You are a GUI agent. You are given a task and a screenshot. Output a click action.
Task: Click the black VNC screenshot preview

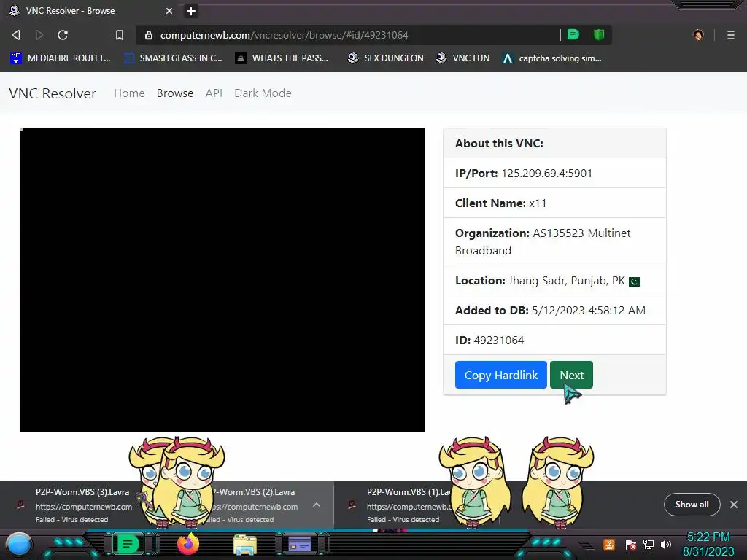tap(222, 279)
